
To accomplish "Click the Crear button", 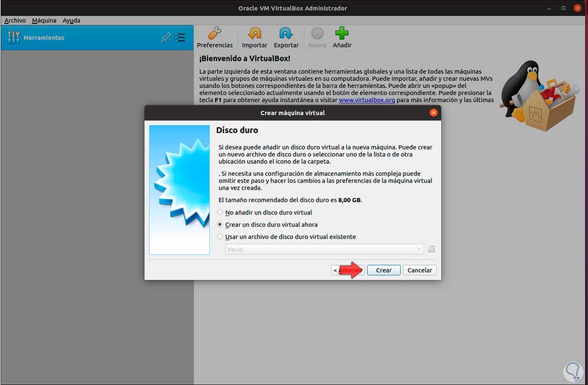I will 383,270.
